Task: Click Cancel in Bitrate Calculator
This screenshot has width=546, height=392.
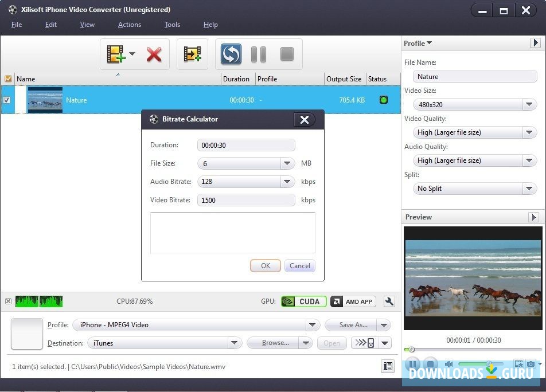Action: (300, 266)
